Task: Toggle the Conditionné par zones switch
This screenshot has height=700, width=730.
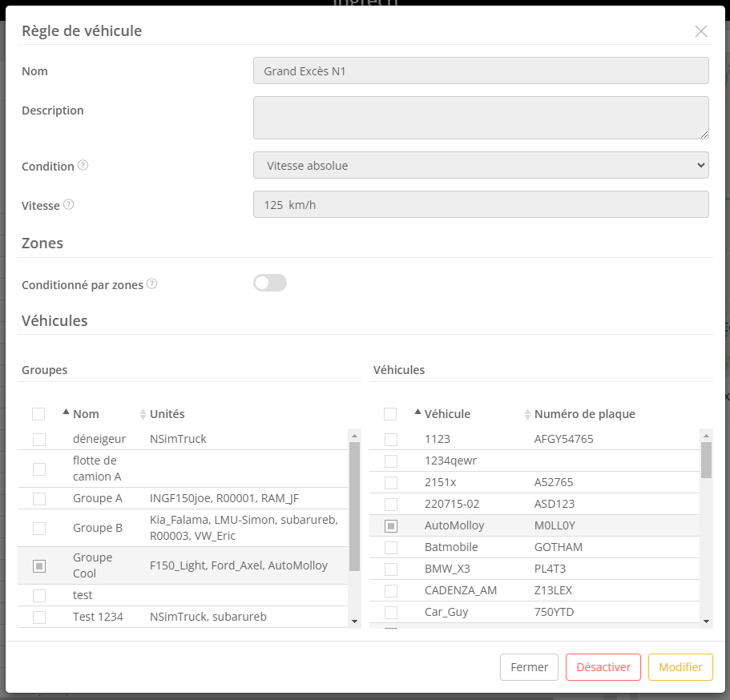Action: click(270, 283)
